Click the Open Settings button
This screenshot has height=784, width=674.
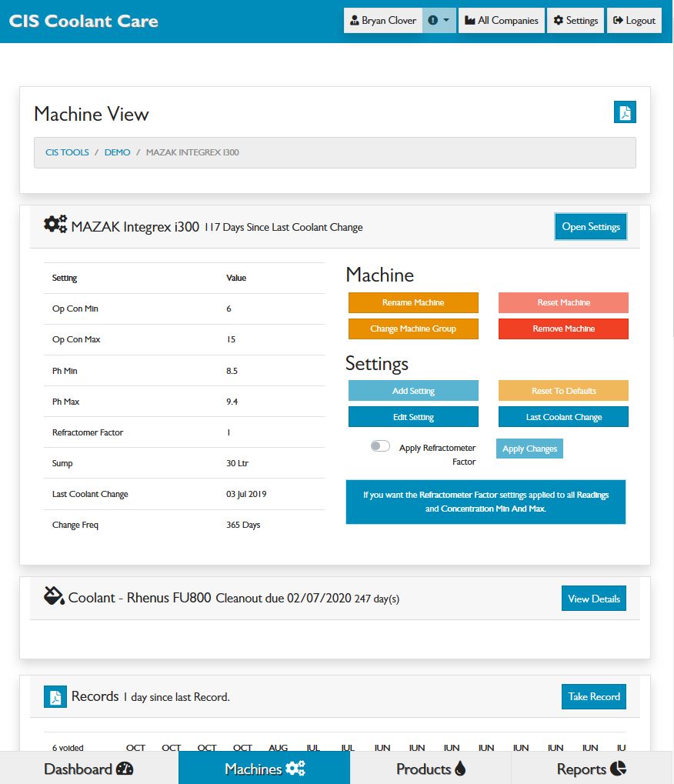pos(590,226)
